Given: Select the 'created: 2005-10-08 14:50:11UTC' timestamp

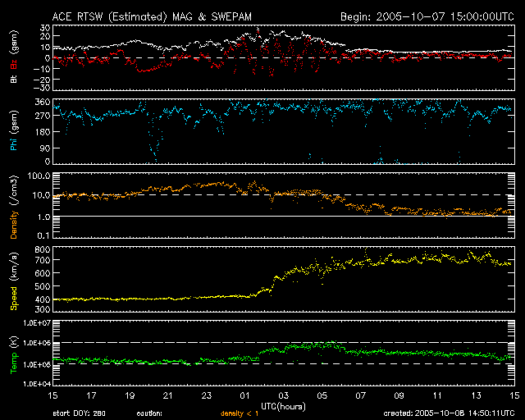Looking at the screenshot, I should [449, 413].
